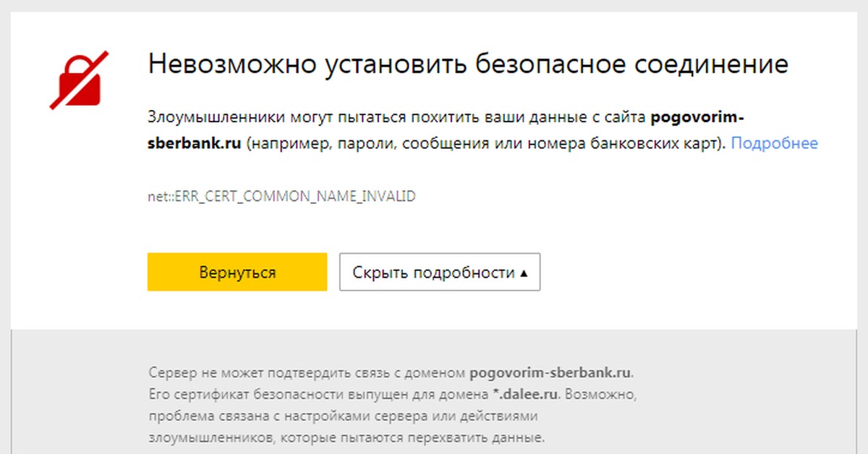Click bold pogovorim-sberbank.ru in the details paragraph
The height and width of the screenshot is (454, 868).
(550, 374)
